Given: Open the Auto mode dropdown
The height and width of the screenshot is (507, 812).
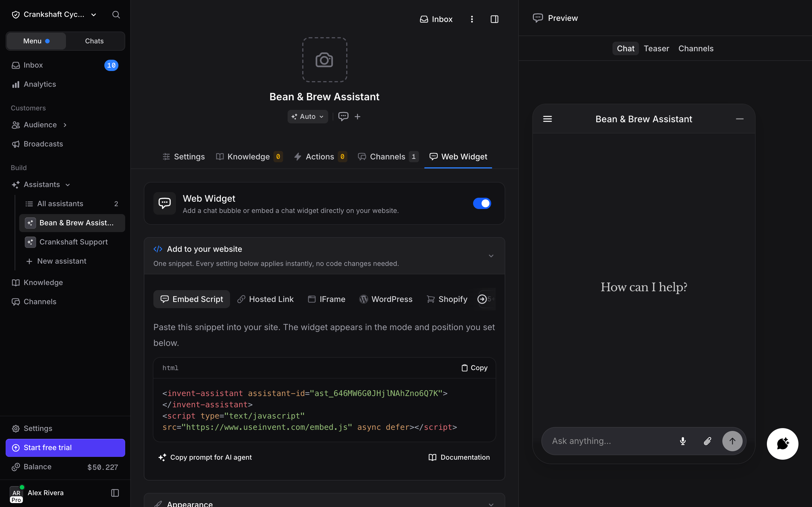Looking at the screenshot, I should (x=308, y=116).
